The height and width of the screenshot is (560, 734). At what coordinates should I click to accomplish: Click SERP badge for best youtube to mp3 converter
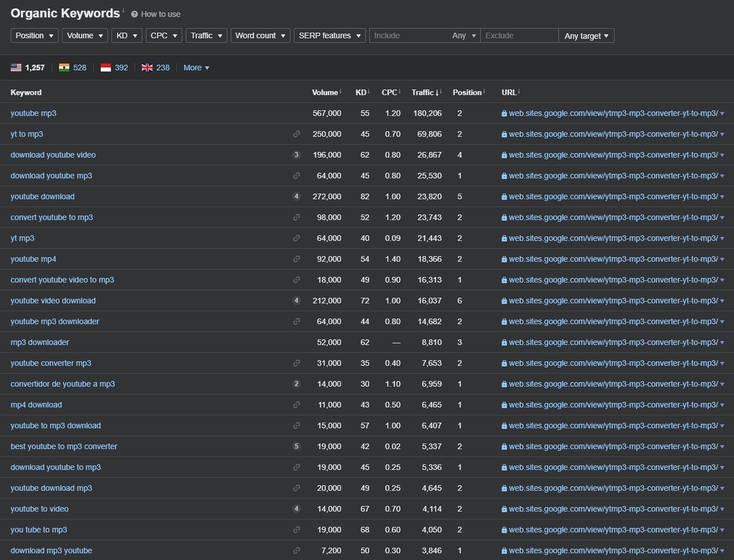point(297,446)
